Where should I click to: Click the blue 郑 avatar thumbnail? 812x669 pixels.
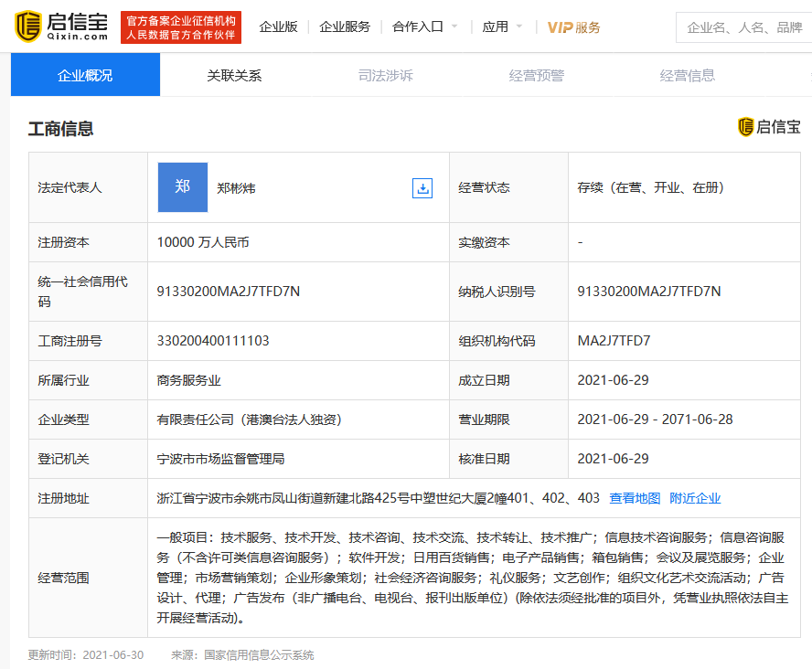tap(183, 187)
